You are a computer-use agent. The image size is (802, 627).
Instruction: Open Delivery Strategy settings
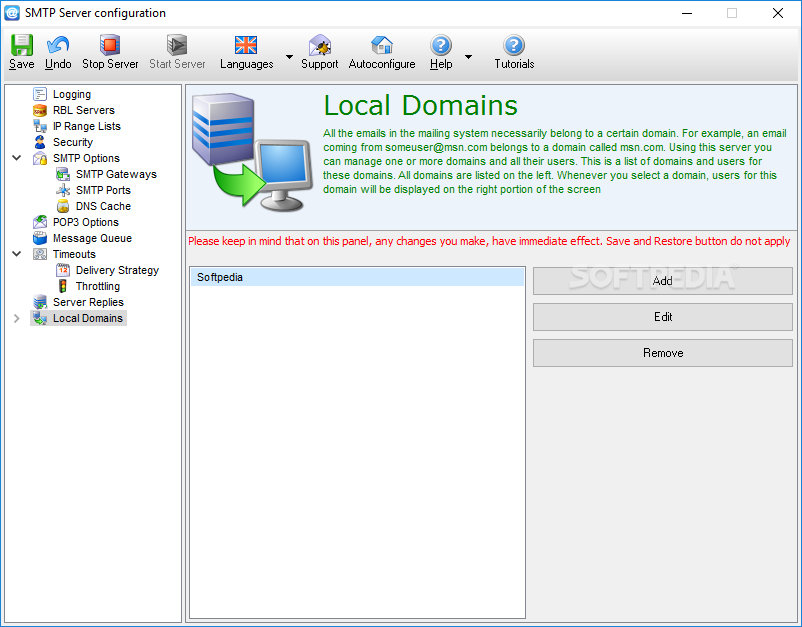pos(117,270)
